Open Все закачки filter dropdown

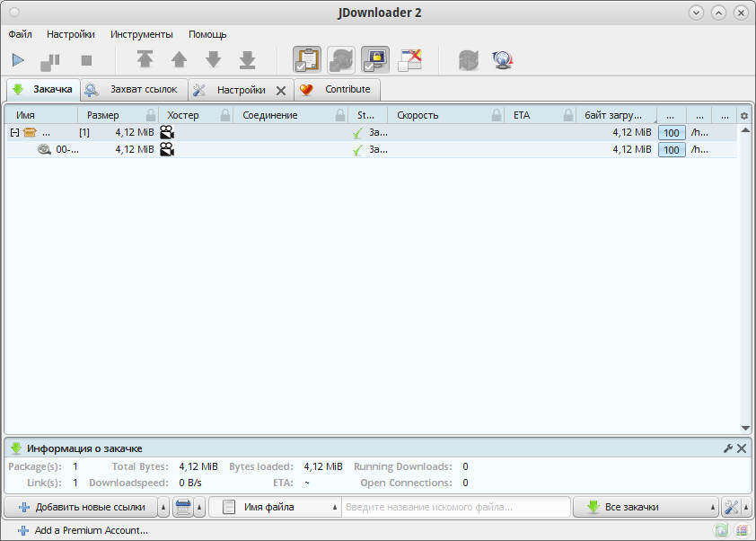coord(646,507)
